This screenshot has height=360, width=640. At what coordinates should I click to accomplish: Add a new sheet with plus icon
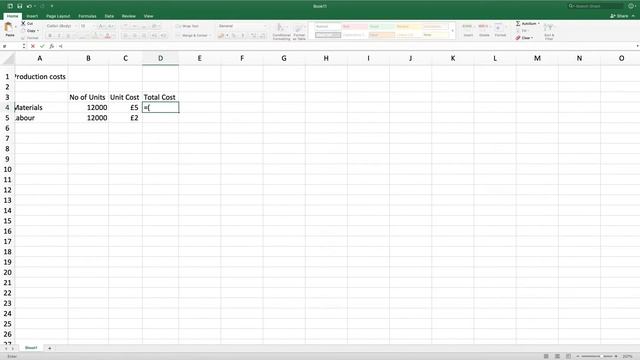pyautogui.click(x=50, y=348)
